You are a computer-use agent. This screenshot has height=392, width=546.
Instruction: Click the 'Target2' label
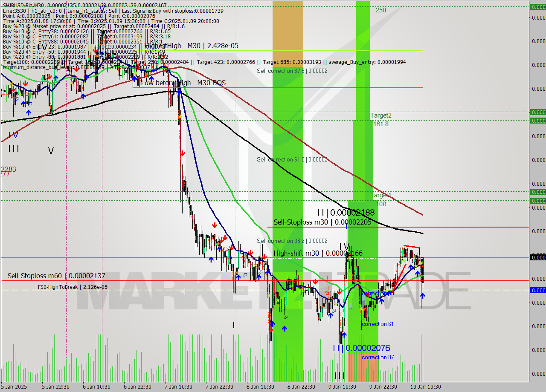(x=381, y=115)
